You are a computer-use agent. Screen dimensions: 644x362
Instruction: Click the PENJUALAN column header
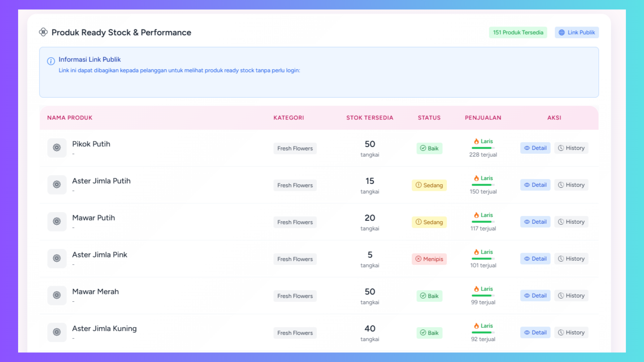(483, 118)
